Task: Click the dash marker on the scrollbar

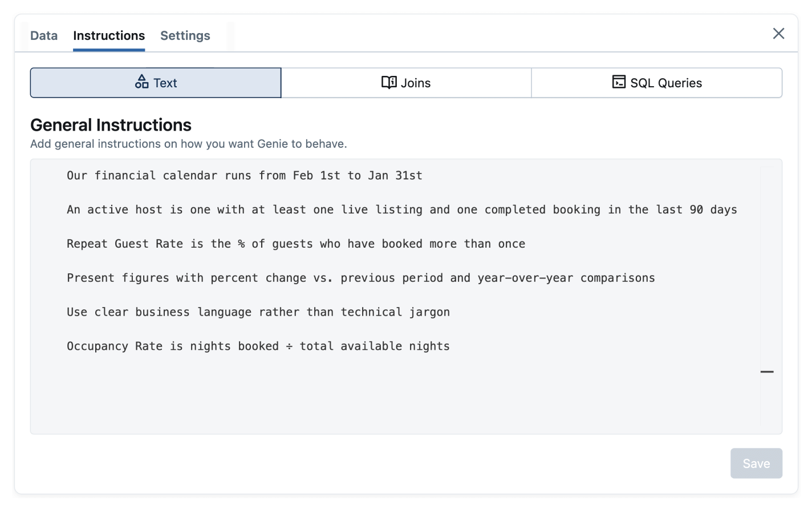Action: tap(767, 371)
